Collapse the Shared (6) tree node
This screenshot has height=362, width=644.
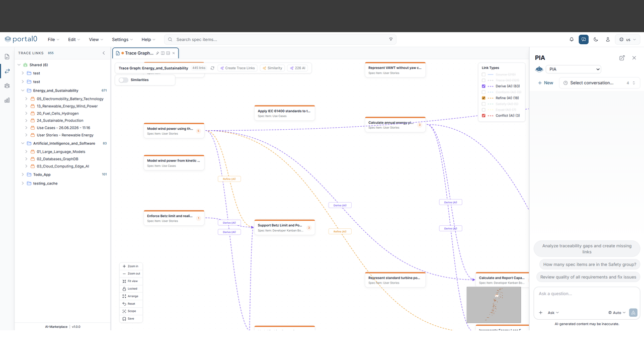pos(19,65)
